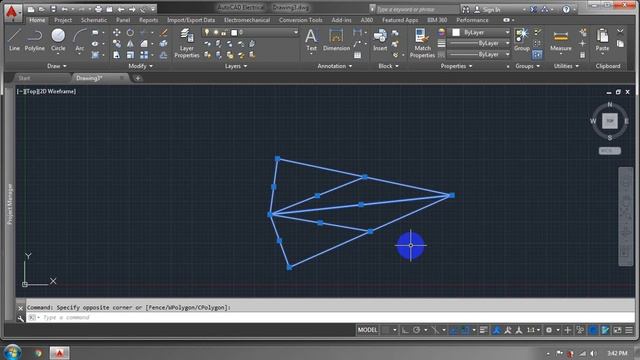The height and width of the screenshot is (360, 640).
Task: Choose the Scale tool
Action: click(x=130, y=55)
